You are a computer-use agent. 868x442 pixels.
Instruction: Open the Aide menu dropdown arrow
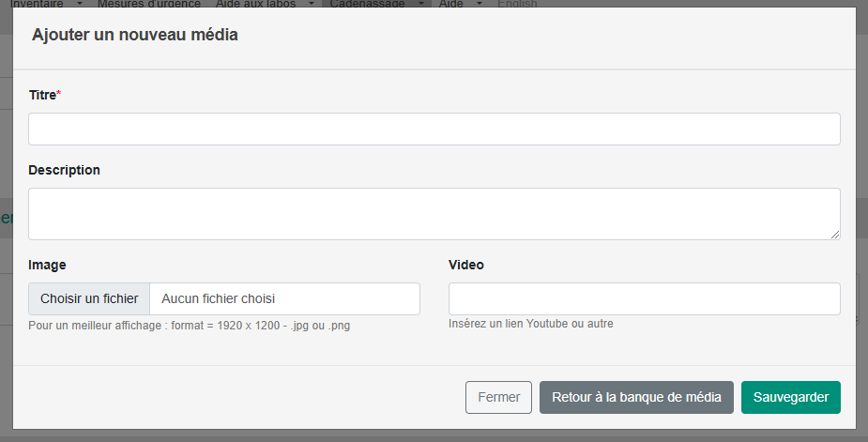(480, 4)
